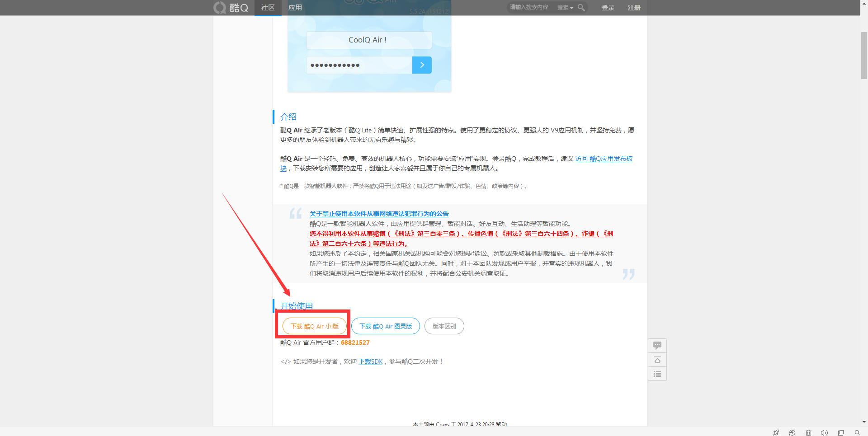Click the rocket pin icon in bottom toolbar
The width and height of the screenshot is (868, 436).
(x=776, y=432)
